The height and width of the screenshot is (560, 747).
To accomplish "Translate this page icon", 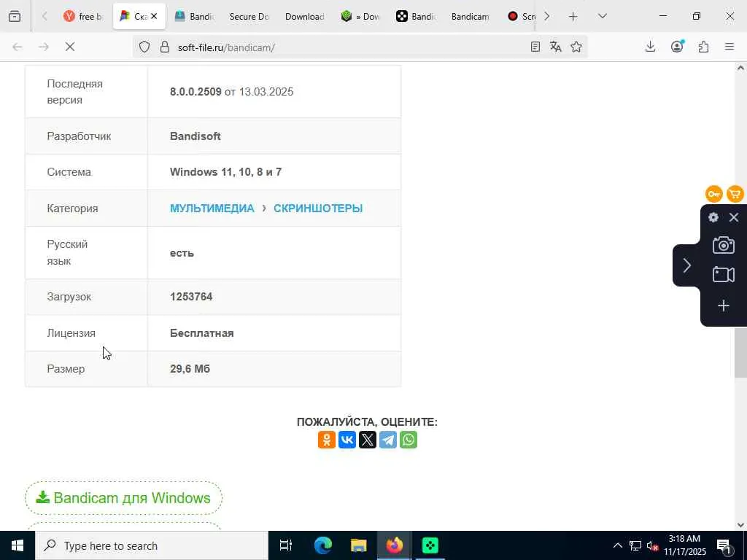I will (x=555, y=47).
